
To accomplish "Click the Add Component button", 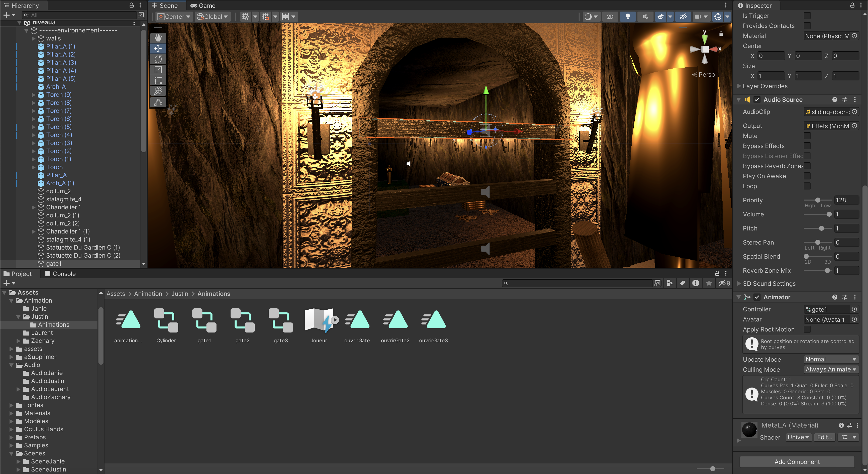I will (797, 462).
